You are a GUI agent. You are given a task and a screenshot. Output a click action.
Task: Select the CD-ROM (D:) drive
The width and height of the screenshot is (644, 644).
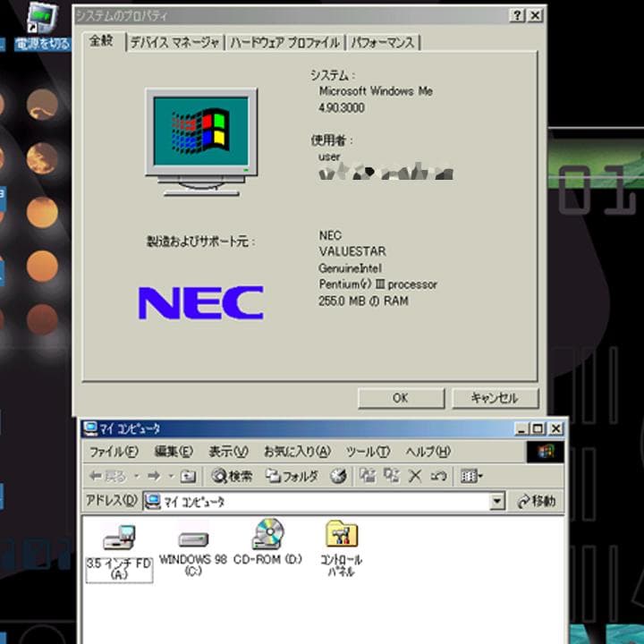267,542
